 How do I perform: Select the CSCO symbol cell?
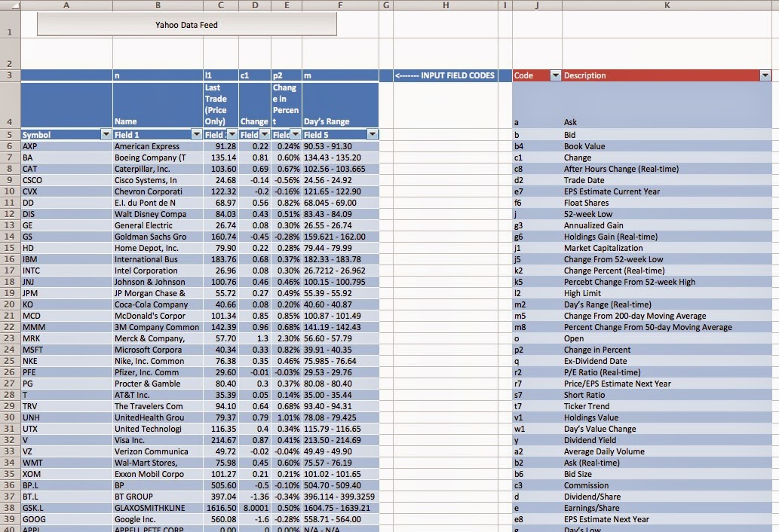66,180
